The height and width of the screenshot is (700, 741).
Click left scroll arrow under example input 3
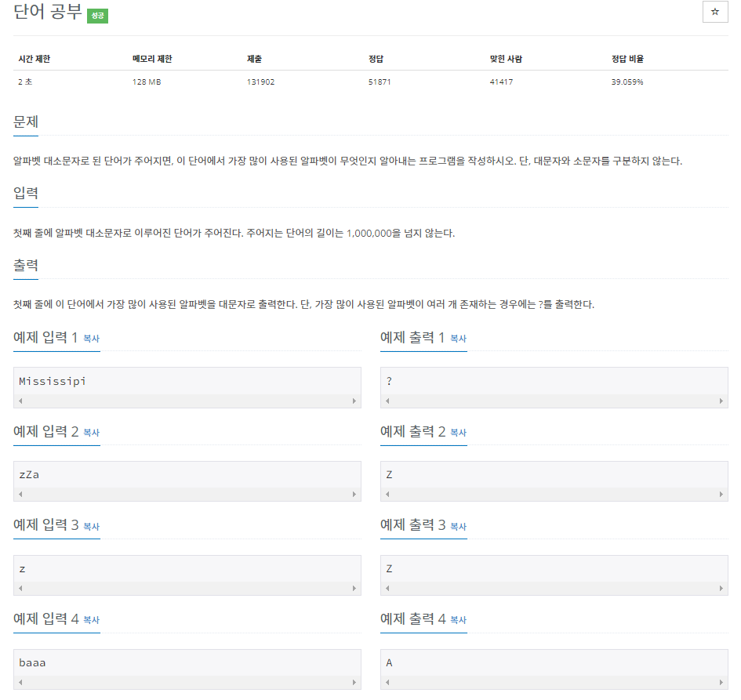click(x=20, y=589)
